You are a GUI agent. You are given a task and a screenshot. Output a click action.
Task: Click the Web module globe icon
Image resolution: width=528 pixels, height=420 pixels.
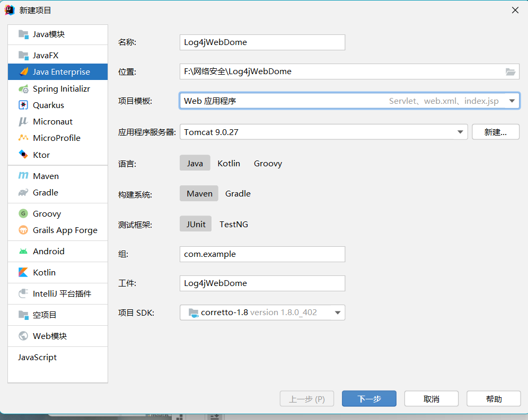coord(23,336)
